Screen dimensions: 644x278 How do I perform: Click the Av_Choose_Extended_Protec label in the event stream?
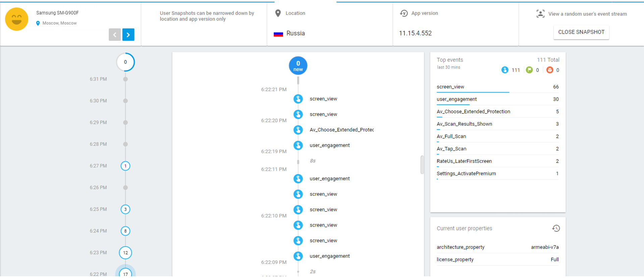[341, 130]
